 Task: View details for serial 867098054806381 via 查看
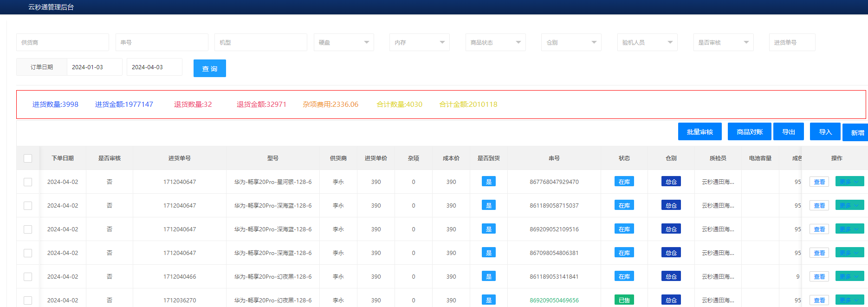pyautogui.click(x=819, y=253)
